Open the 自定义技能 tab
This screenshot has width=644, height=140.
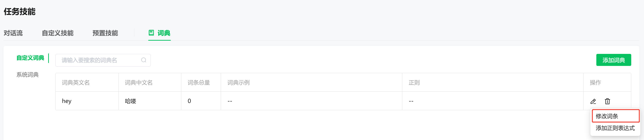(x=58, y=33)
